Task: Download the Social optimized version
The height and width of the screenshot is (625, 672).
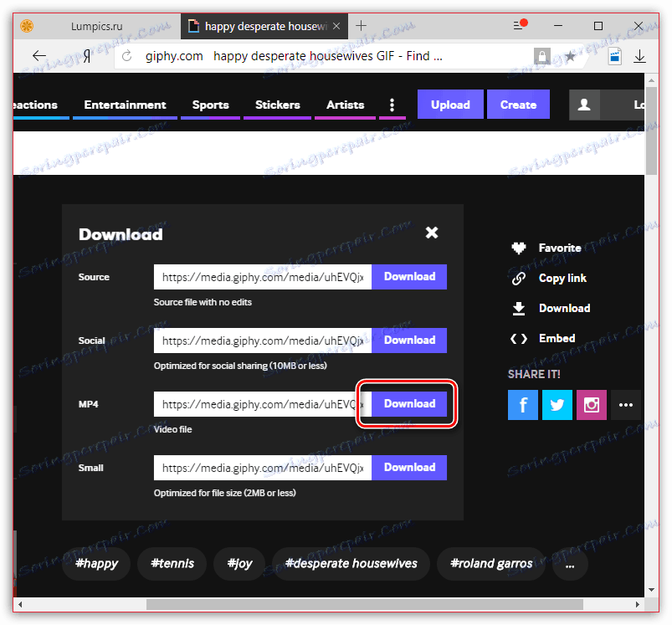Action: (409, 341)
